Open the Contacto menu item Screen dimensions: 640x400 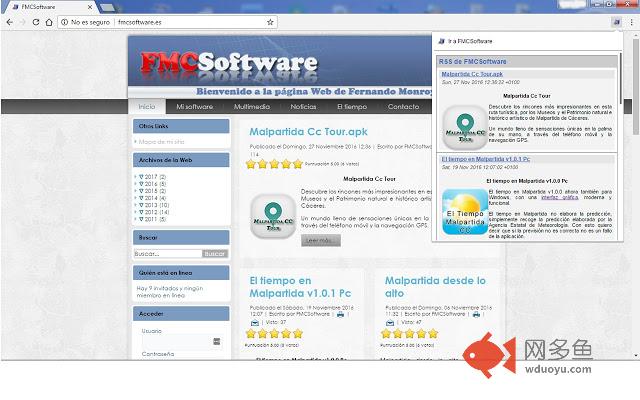[x=403, y=107]
